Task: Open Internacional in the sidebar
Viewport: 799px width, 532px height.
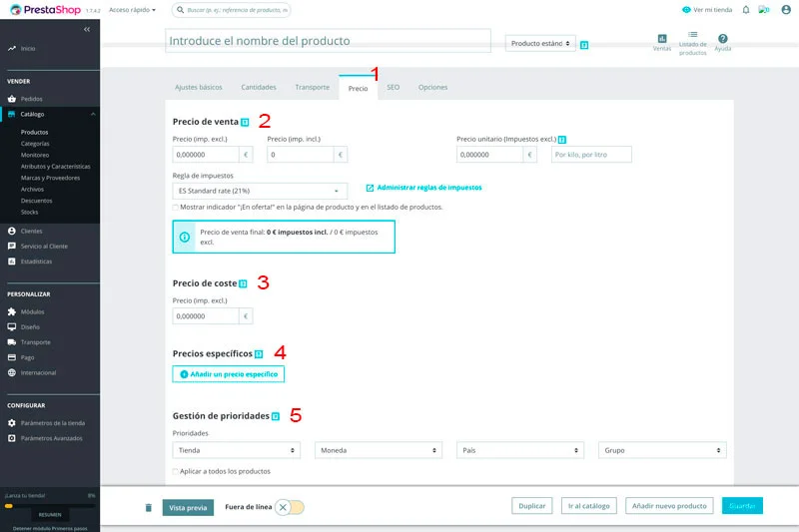Action: click(x=38, y=372)
